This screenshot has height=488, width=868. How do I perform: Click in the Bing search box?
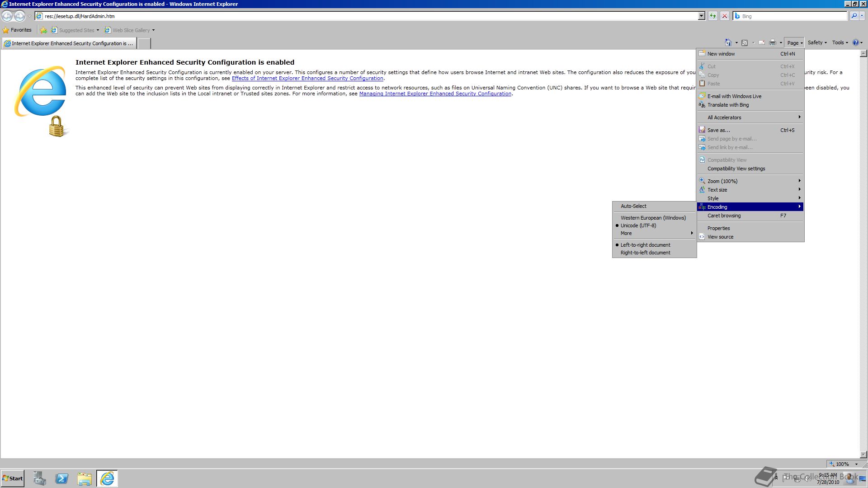(x=790, y=16)
